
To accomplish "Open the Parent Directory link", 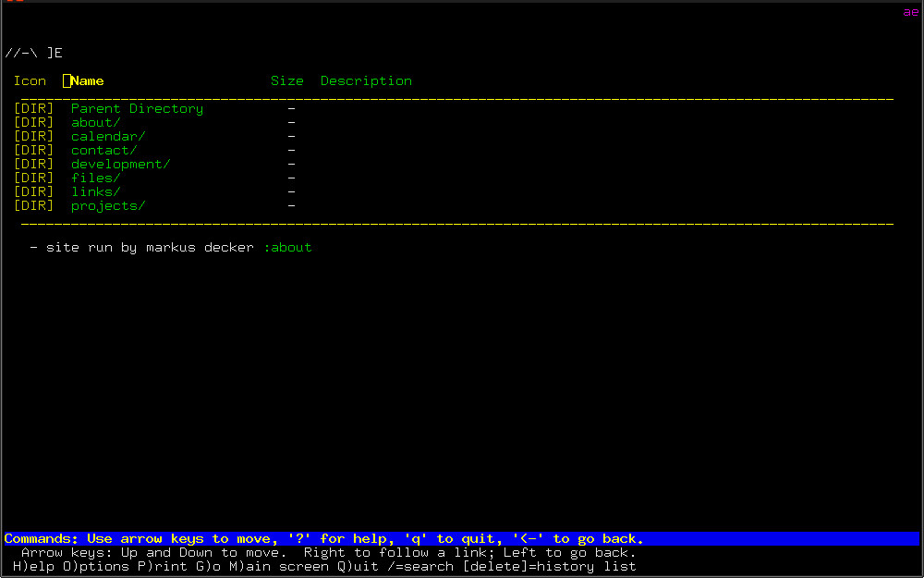I will pos(137,109).
